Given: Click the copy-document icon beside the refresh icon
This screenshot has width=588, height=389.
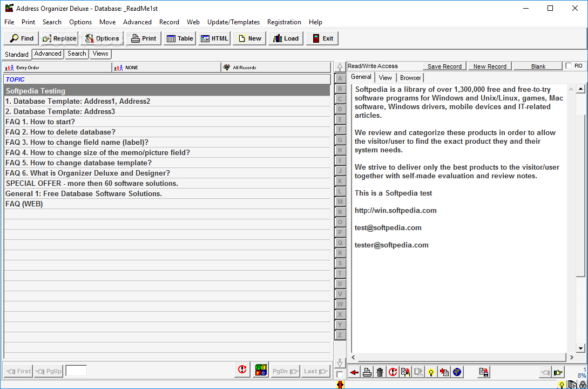Looking at the screenshot, I should point(405,372).
